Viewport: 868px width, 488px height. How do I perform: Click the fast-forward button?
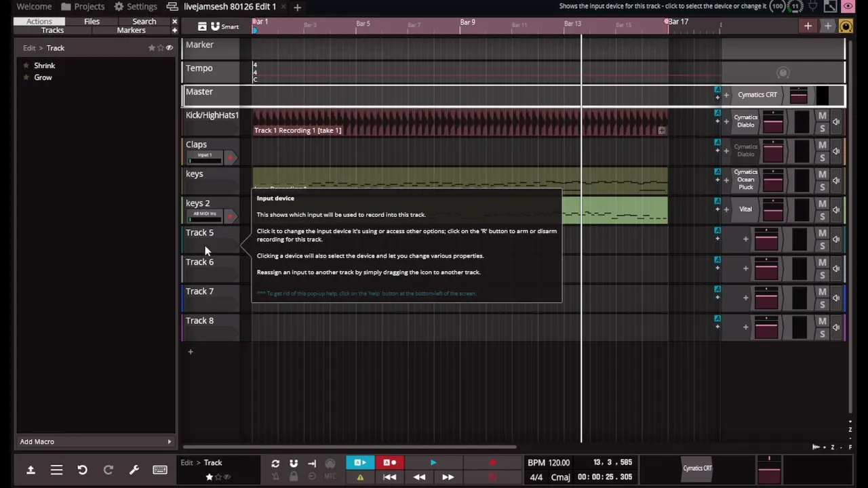pos(448,477)
